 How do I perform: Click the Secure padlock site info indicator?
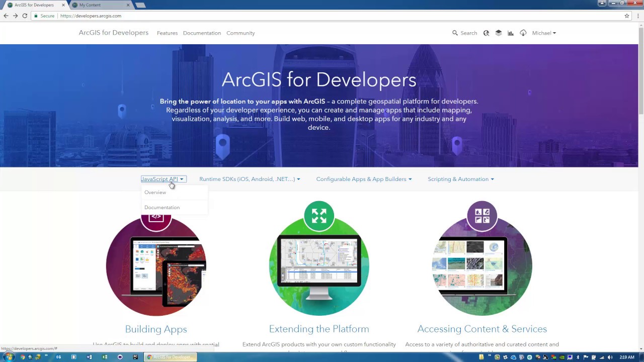tap(43, 16)
